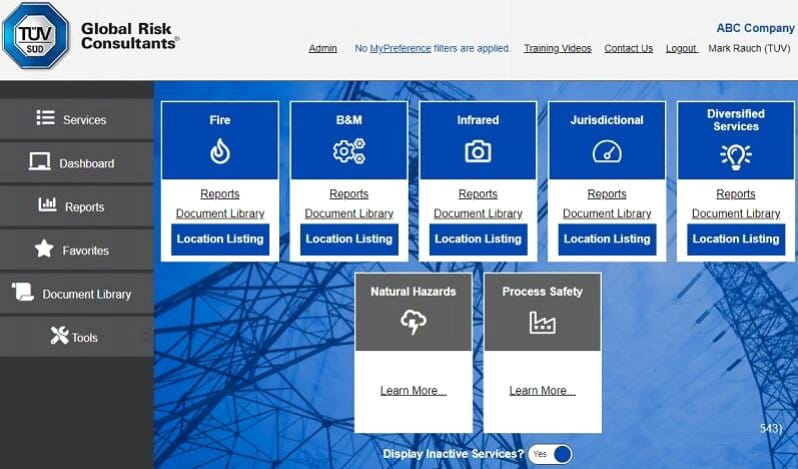Click Learn More on Natural Hazards card
This screenshot has height=469, width=798.
[413, 391]
